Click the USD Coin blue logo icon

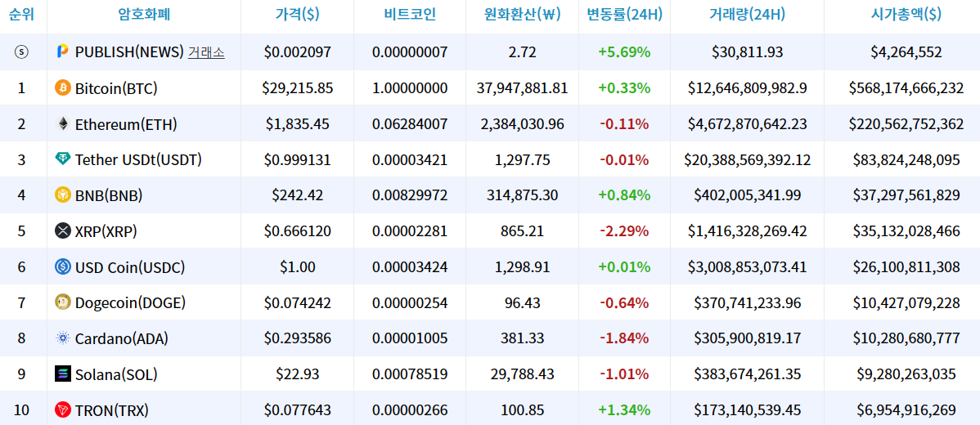coord(62,267)
